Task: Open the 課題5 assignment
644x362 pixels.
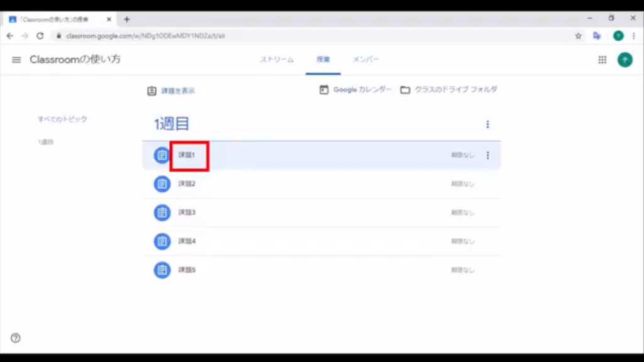Action: click(187, 270)
